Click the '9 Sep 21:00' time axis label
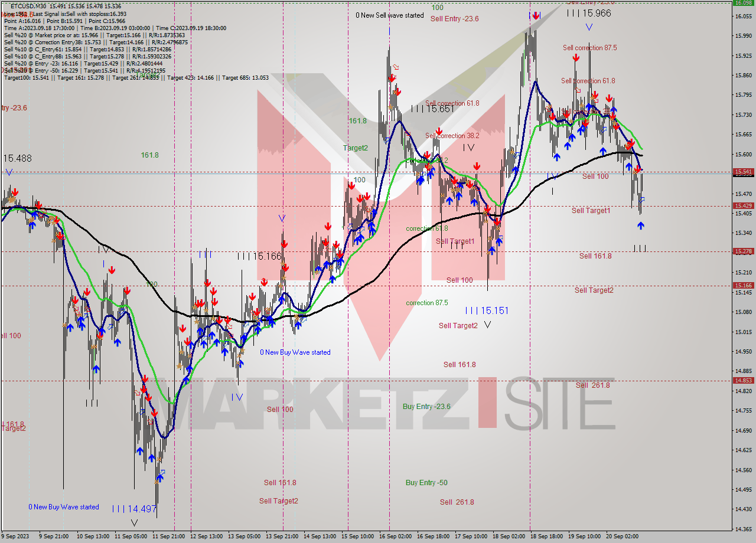 coord(54,537)
